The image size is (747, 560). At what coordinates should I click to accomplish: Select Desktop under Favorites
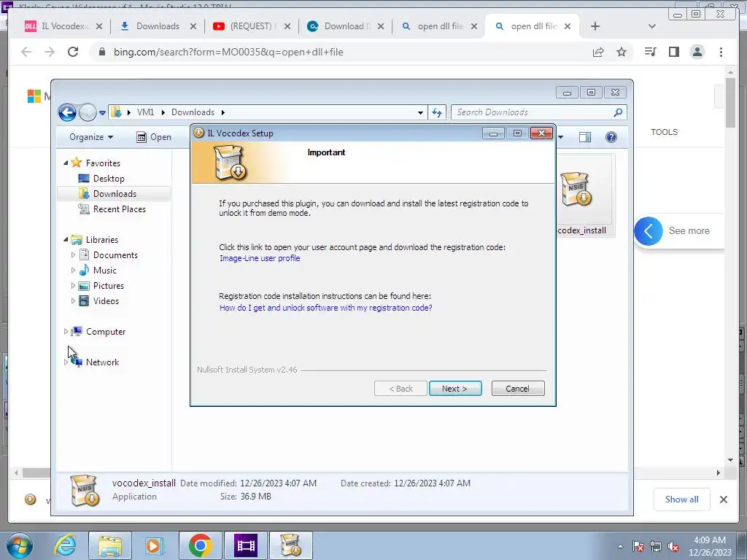pos(109,179)
